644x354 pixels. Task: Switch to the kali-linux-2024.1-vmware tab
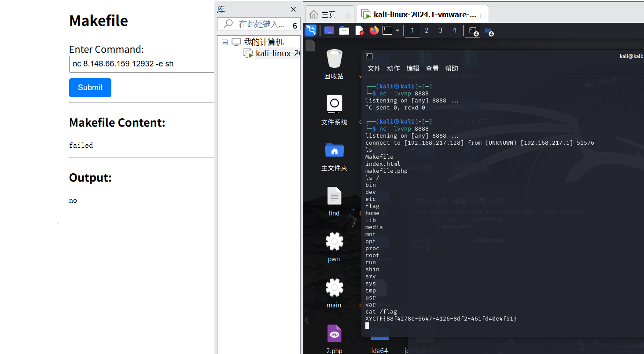click(422, 15)
